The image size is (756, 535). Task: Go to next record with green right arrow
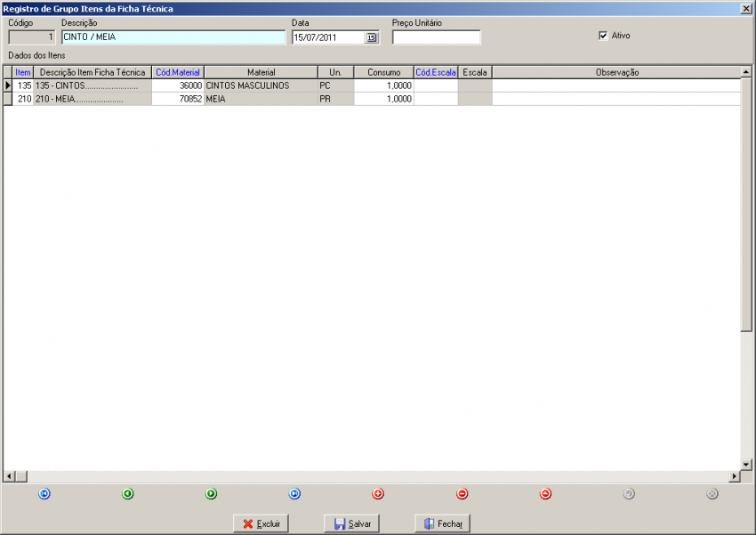(x=211, y=493)
